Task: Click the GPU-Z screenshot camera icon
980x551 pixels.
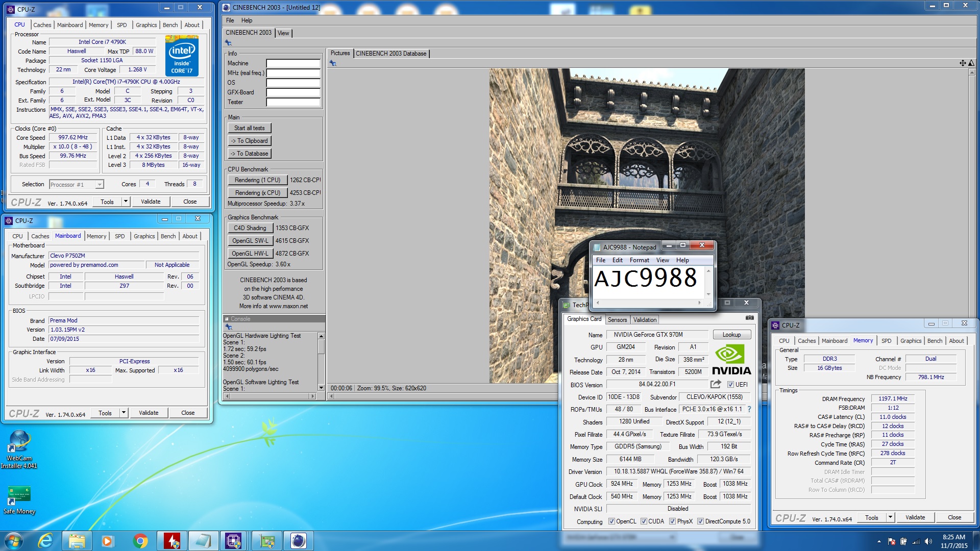Action: pyautogui.click(x=749, y=318)
